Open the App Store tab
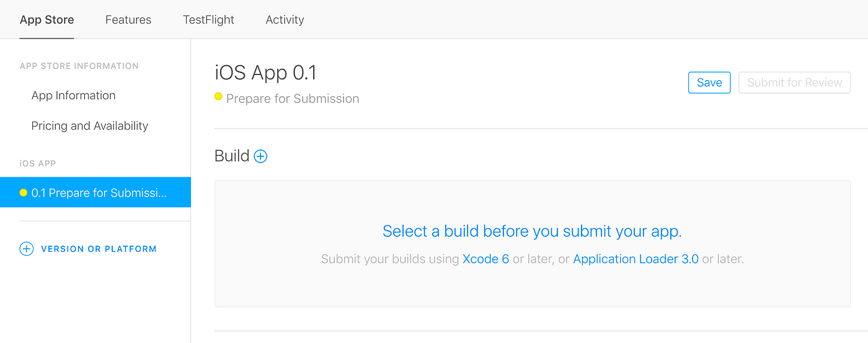868x343 pixels. pyautogui.click(x=47, y=20)
